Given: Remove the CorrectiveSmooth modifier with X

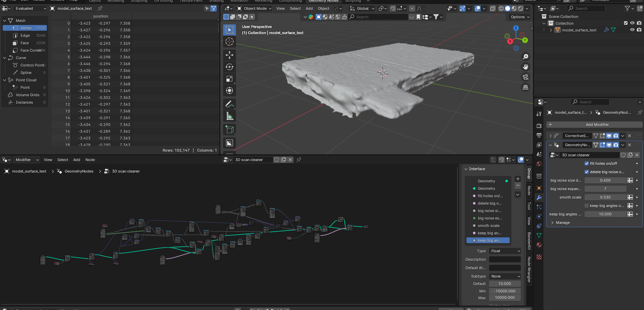Looking at the screenshot, I should point(629,136).
